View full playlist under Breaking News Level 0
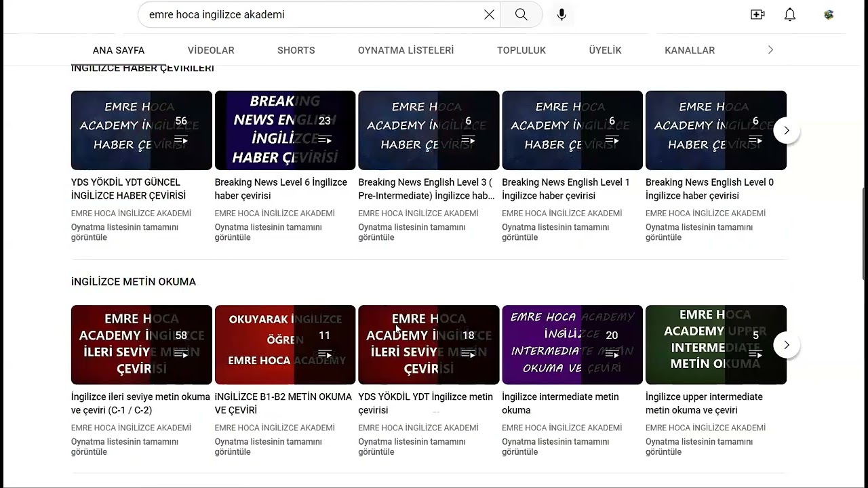 click(x=699, y=232)
